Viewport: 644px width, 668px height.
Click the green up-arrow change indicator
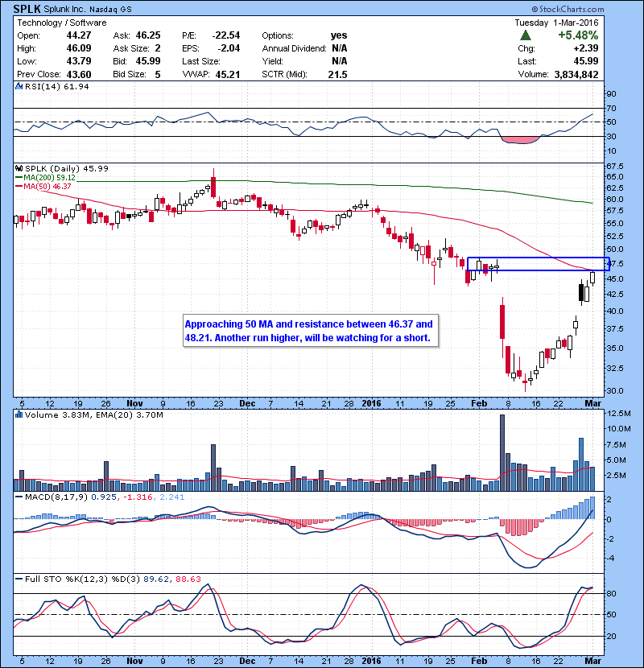[x=526, y=35]
